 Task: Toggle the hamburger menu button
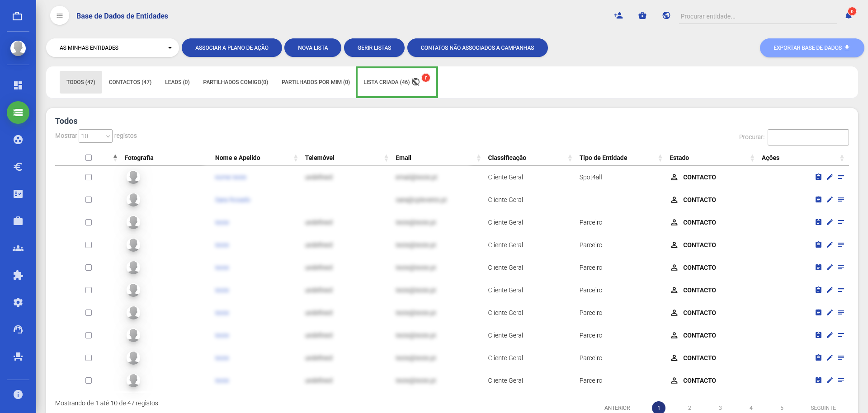tap(60, 16)
